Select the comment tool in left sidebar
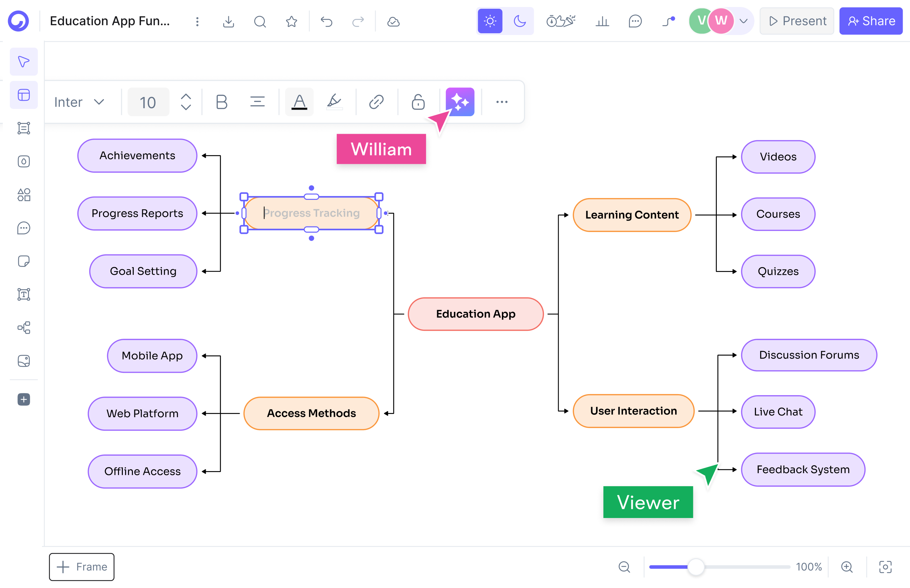The width and height of the screenshot is (910, 588). click(24, 228)
